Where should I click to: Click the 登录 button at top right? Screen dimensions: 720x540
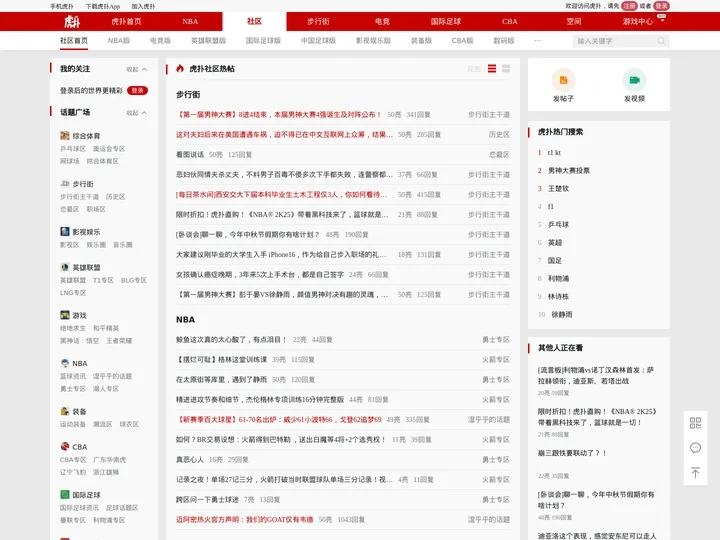[x=661, y=6]
